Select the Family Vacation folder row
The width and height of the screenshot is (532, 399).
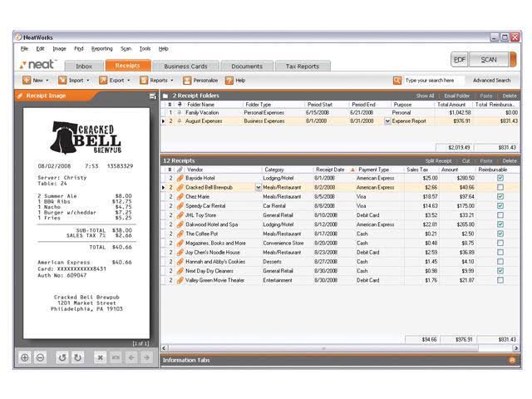click(340, 113)
